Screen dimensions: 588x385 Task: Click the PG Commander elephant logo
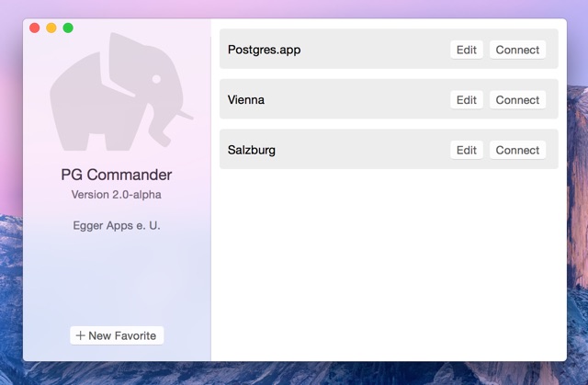(x=121, y=92)
